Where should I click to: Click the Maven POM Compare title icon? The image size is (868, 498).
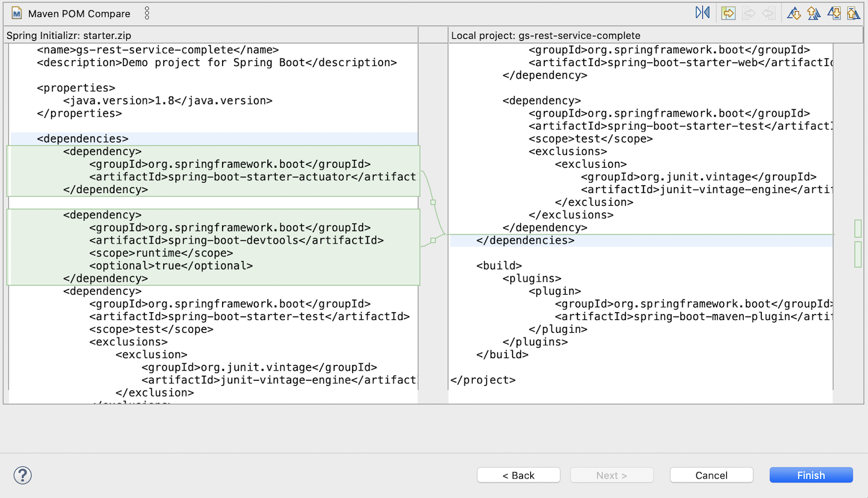point(17,13)
